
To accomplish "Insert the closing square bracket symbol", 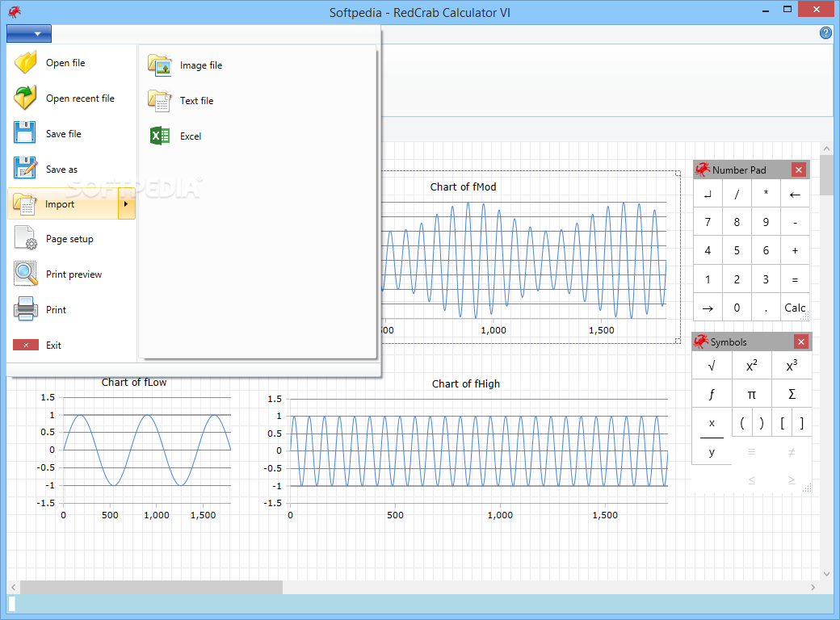I will click(x=802, y=423).
